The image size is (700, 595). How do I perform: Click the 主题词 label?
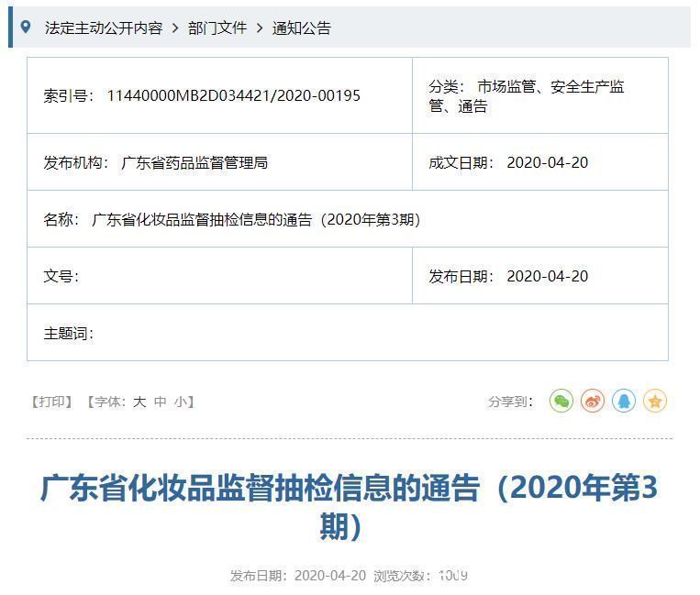(x=69, y=333)
